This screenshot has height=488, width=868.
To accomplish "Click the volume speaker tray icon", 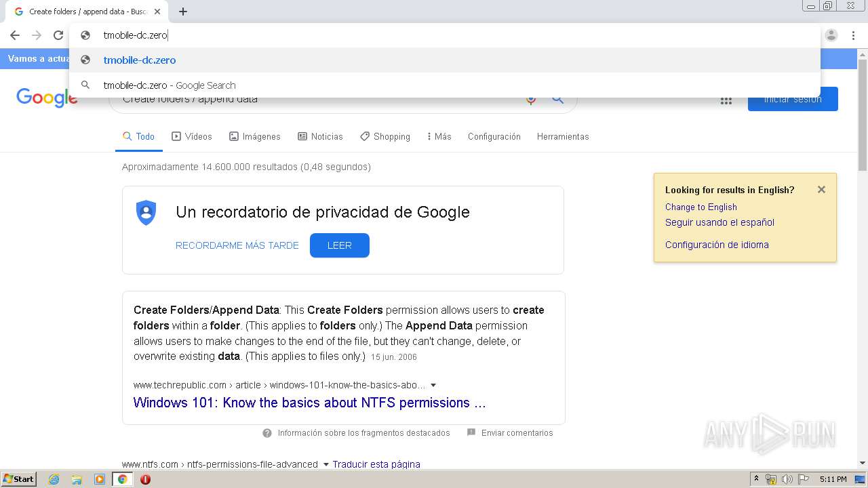I will (787, 479).
